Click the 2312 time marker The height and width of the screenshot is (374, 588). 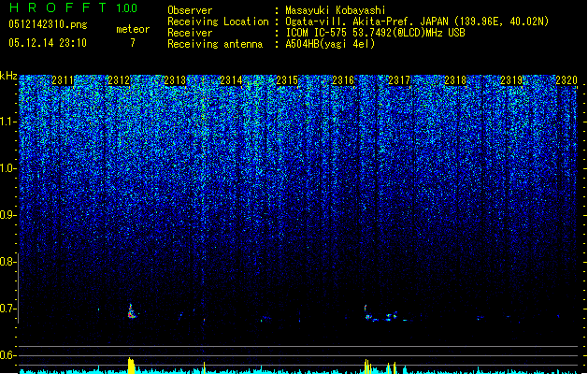(119, 80)
